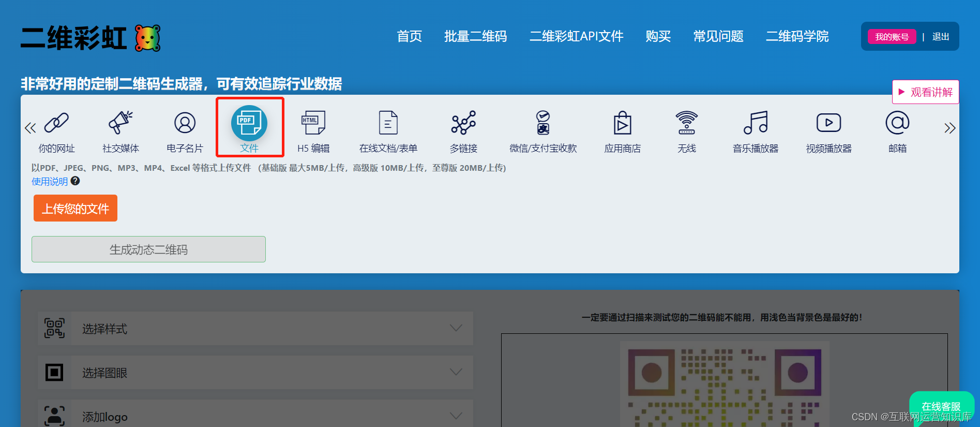The image size is (980, 427).
Task: Click the 退出 logout link
Action: point(941,37)
